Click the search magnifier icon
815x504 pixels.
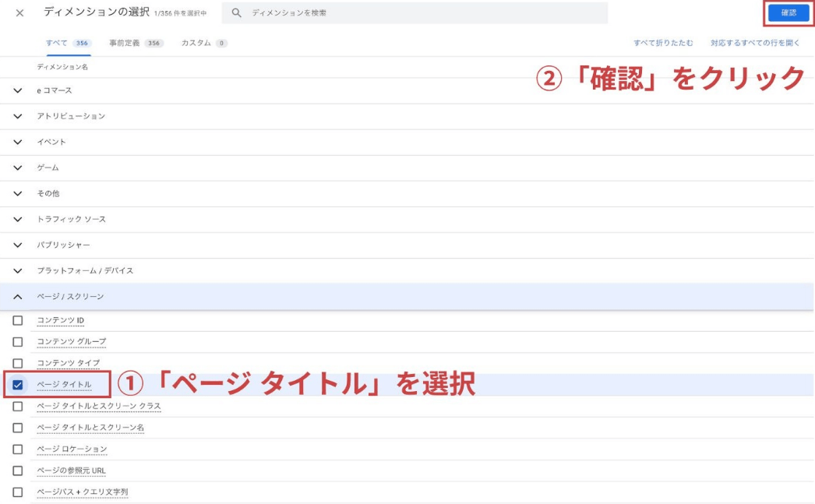[237, 13]
